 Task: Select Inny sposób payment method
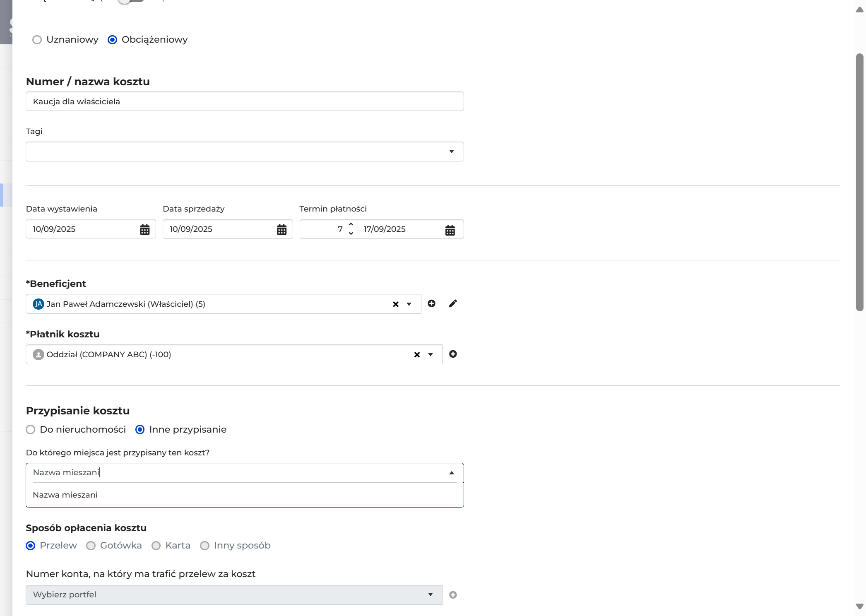(x=204, y=546)
